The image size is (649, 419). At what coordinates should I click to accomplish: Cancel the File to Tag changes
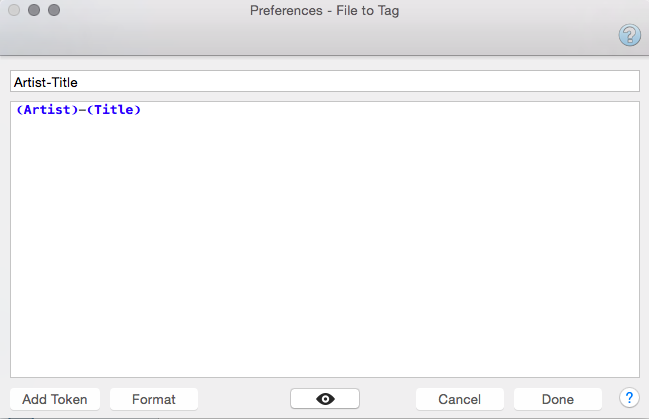tap(459, 399)
